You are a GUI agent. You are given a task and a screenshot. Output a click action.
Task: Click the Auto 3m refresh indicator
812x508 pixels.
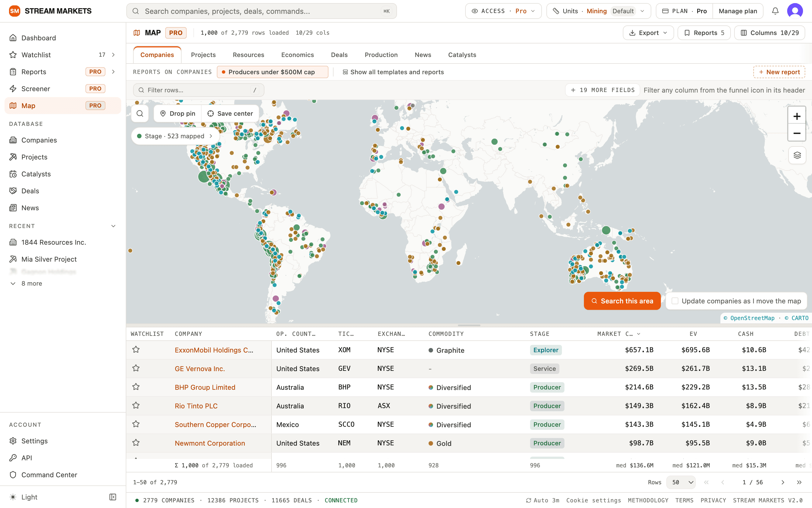542,500
